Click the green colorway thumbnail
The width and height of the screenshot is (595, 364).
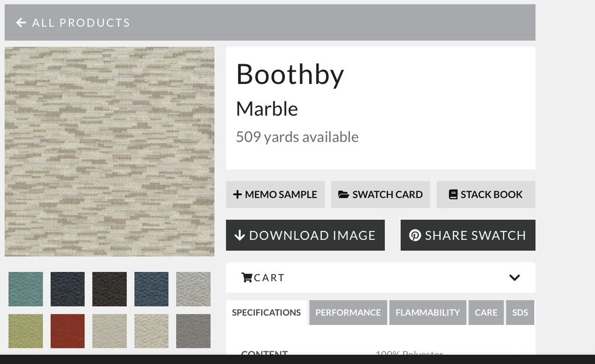tap(26, 331)
